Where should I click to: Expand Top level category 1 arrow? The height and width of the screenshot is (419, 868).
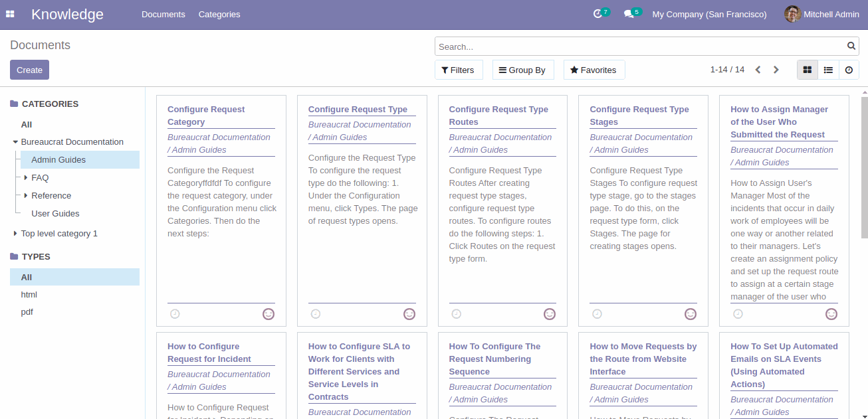(x=15, y=234)
